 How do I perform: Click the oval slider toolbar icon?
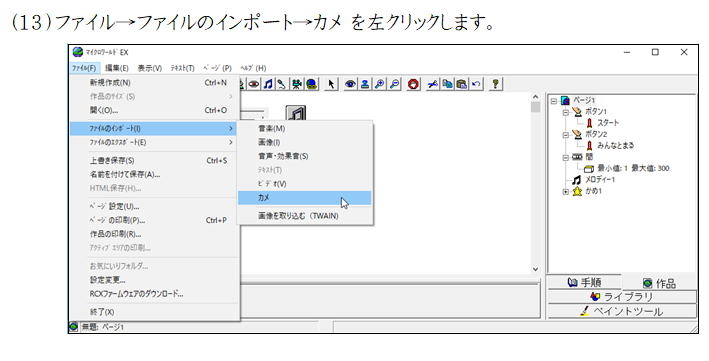[254, 84]
